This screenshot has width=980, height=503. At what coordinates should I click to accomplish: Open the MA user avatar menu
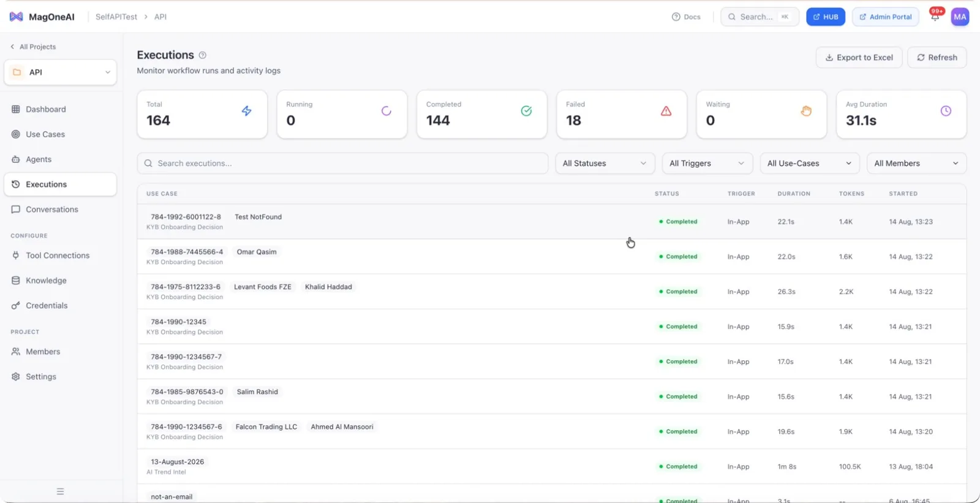click(960, 17)
